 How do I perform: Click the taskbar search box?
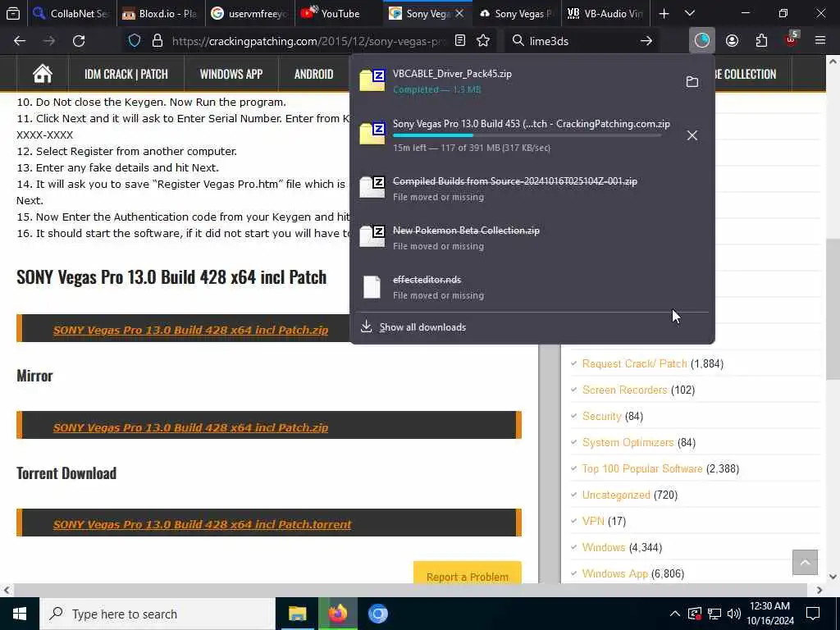click(157, 614)
